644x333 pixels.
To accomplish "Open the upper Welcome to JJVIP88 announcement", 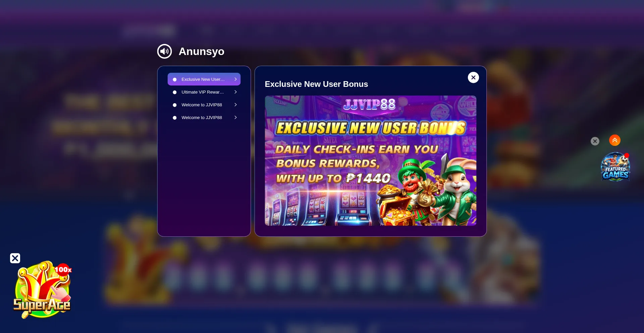I will pyautogui.click(x=204, y=105).
